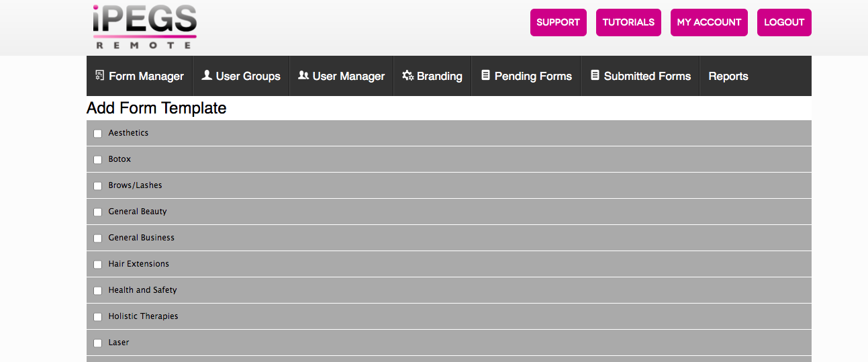This screenshot has height=362, width=868.
Task: Click the Hair Extensions label text
Action: click(x=139, y=264)
